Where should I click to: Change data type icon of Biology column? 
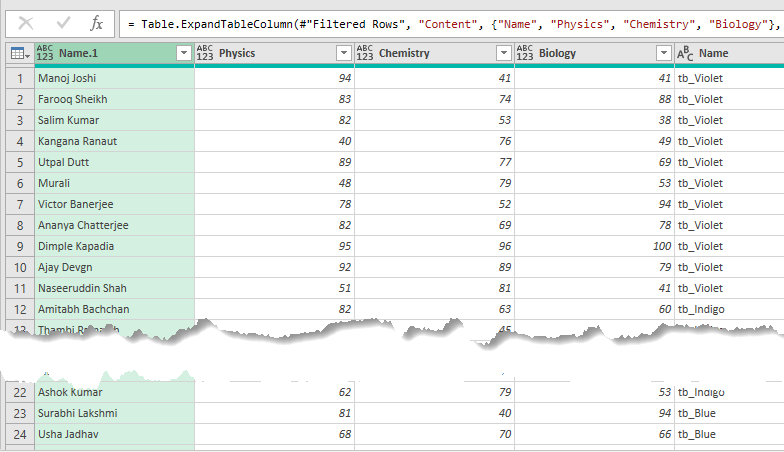click(525, 53)
